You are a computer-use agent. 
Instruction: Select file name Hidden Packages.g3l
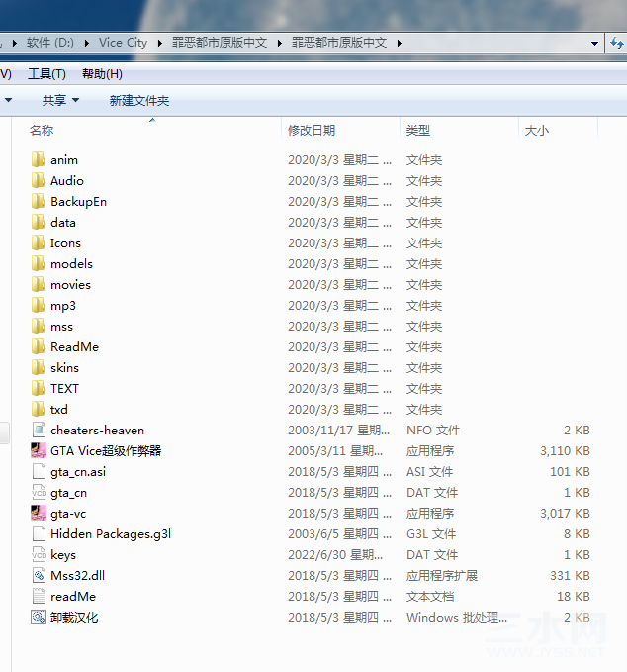pos(111,534)
